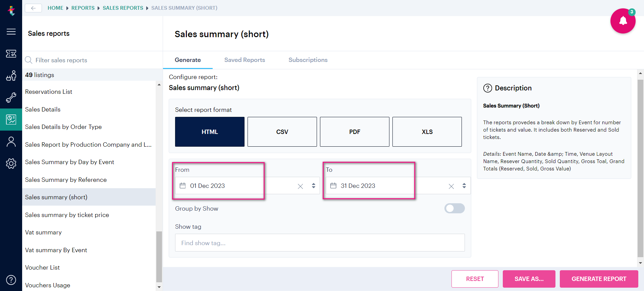
Task: Focus the Find show tag field
Action: coord(320,243)
